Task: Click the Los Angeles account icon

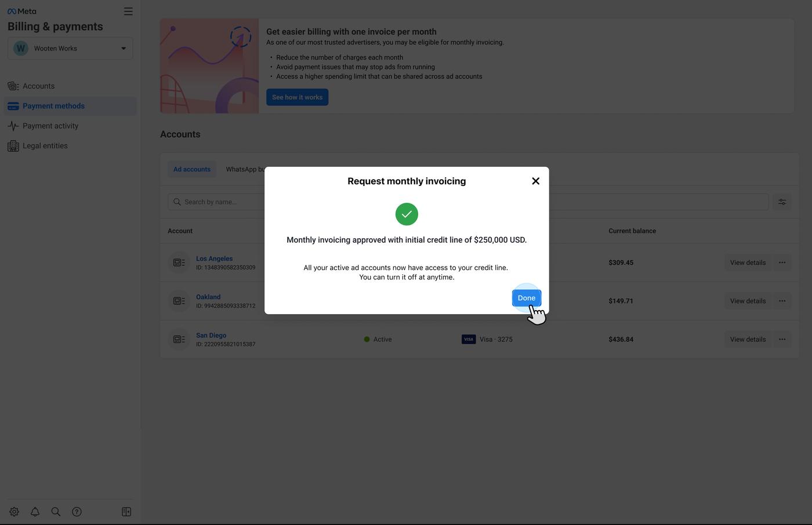Action: pos(179,262)
